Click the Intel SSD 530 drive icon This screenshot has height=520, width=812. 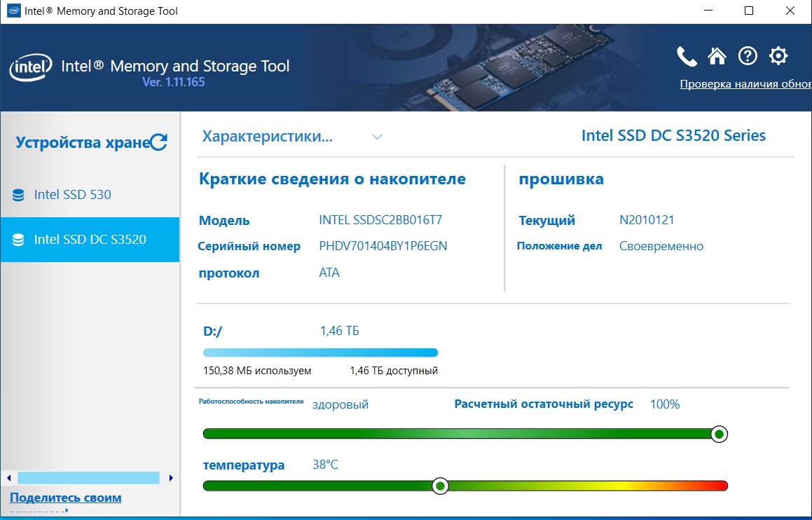[19, 195]
